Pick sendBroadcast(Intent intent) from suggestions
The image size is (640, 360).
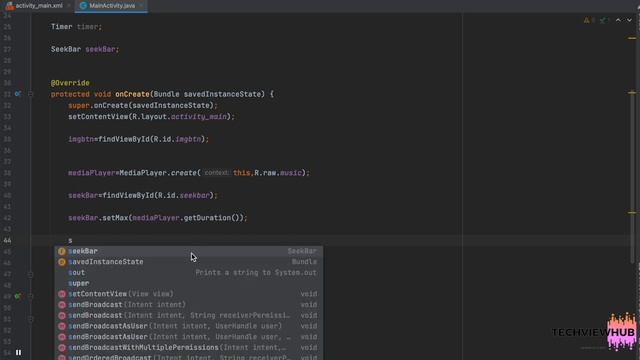189,304
